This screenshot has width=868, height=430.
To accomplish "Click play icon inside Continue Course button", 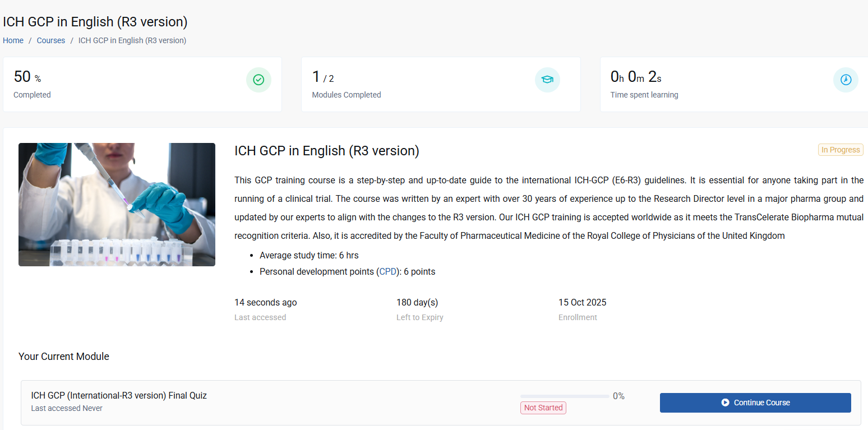I will [x=725, y=403].
